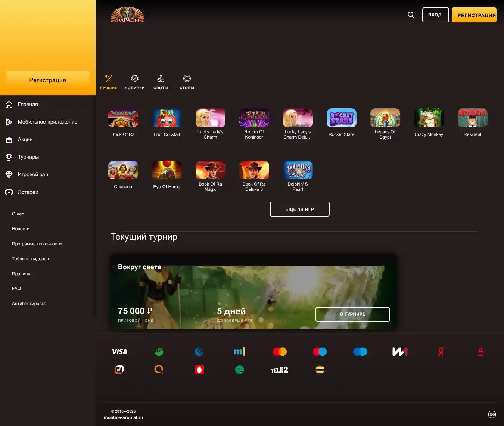
Task: Open the Программа лояльности link
Action: [37, 244]
